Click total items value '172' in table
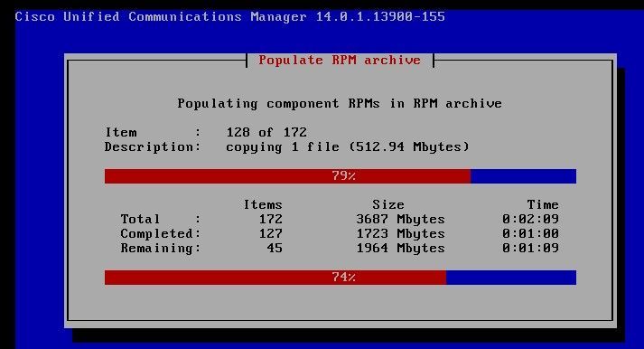Viewport: 644px width, 349px height. (271, 219)
